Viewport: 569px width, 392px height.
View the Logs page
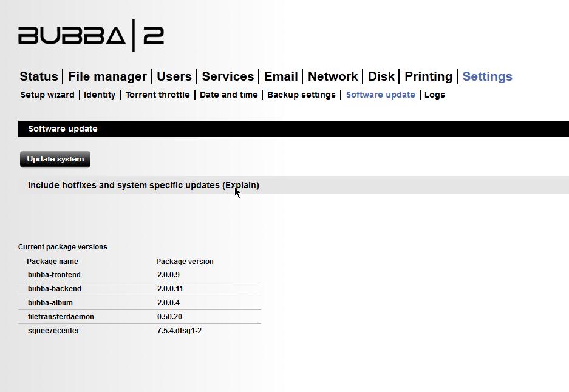pos(434,95)
